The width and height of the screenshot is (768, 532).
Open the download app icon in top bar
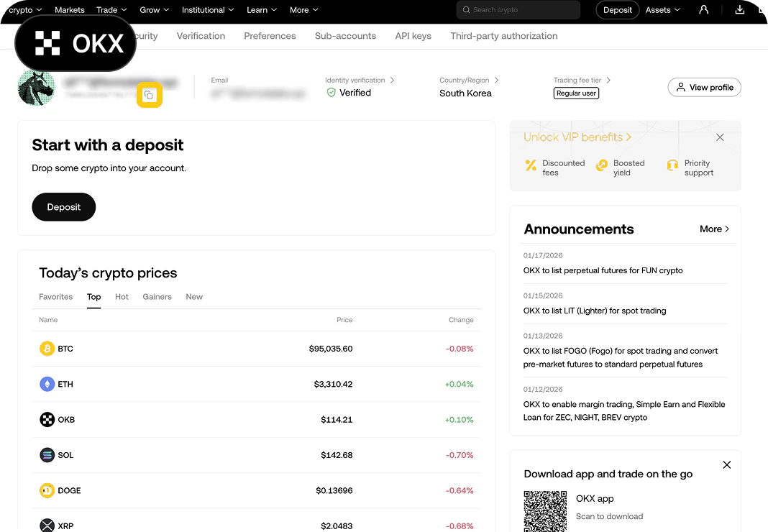click(x=739, y=10)
